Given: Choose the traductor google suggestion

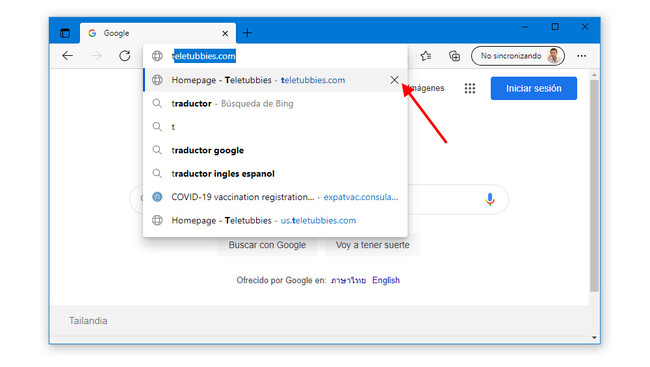Looking at the screenshot, I should click(275, 150).
